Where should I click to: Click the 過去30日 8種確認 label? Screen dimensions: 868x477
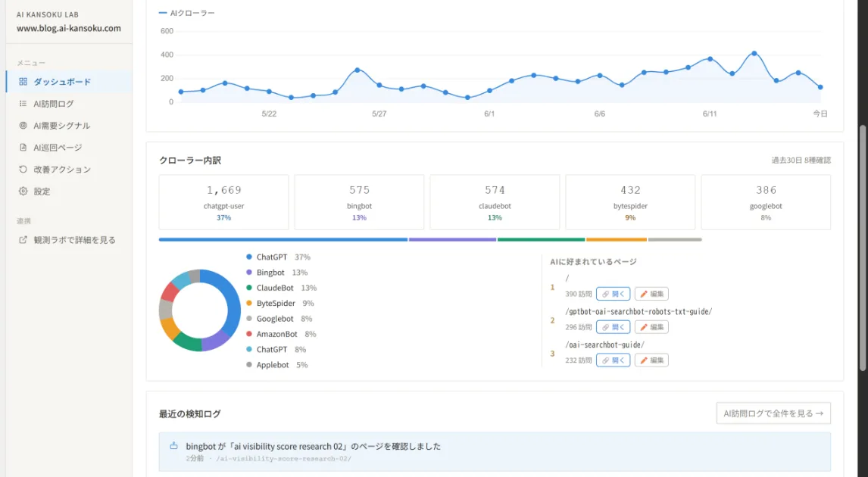(x=801, y=161)
